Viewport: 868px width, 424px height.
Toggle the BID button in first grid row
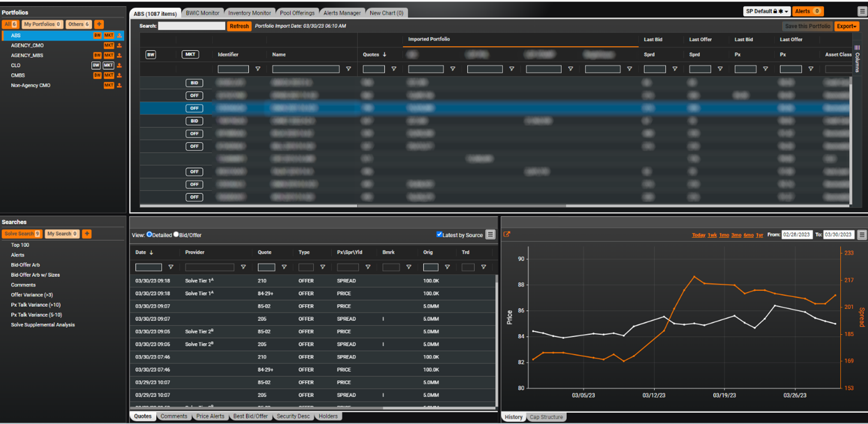click(194, 83)
